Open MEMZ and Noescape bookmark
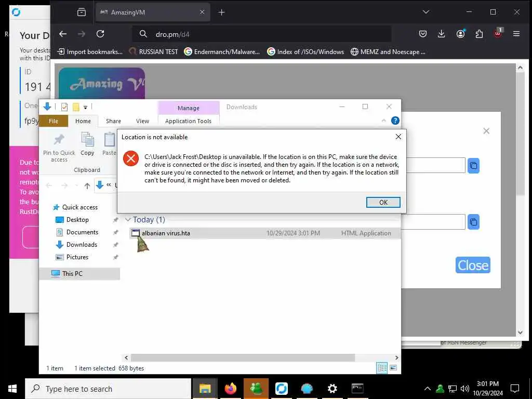This screenshot has height=399, width=532. [x=388, y=52]
